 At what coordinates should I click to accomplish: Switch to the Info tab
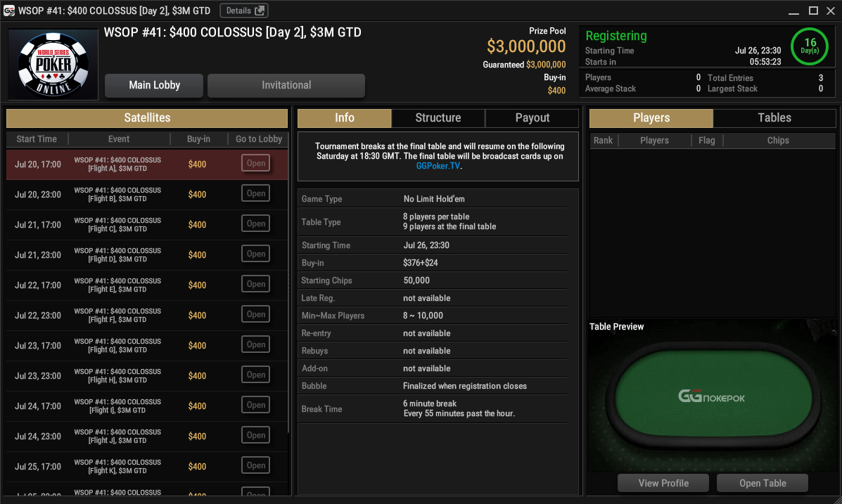(x=344, y=118)
